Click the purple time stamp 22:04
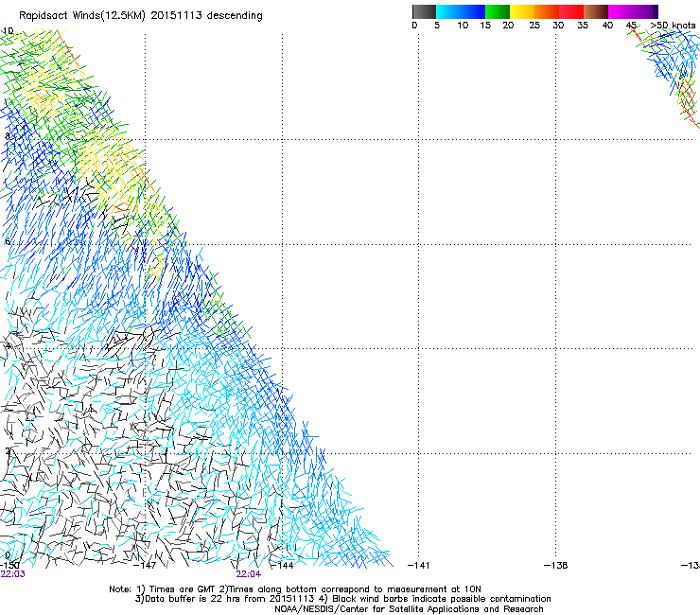The image size is (700, 615). 248,574
